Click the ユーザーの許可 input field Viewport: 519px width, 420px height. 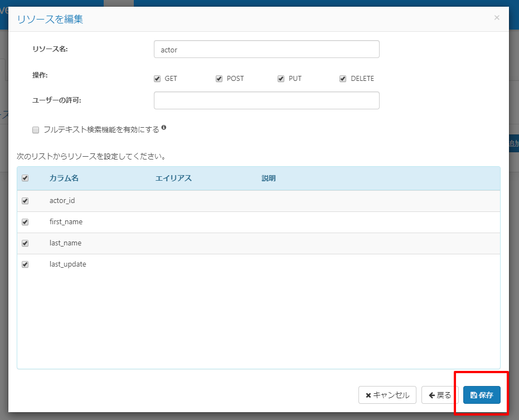pyautogui.click(x=266, y=100)
